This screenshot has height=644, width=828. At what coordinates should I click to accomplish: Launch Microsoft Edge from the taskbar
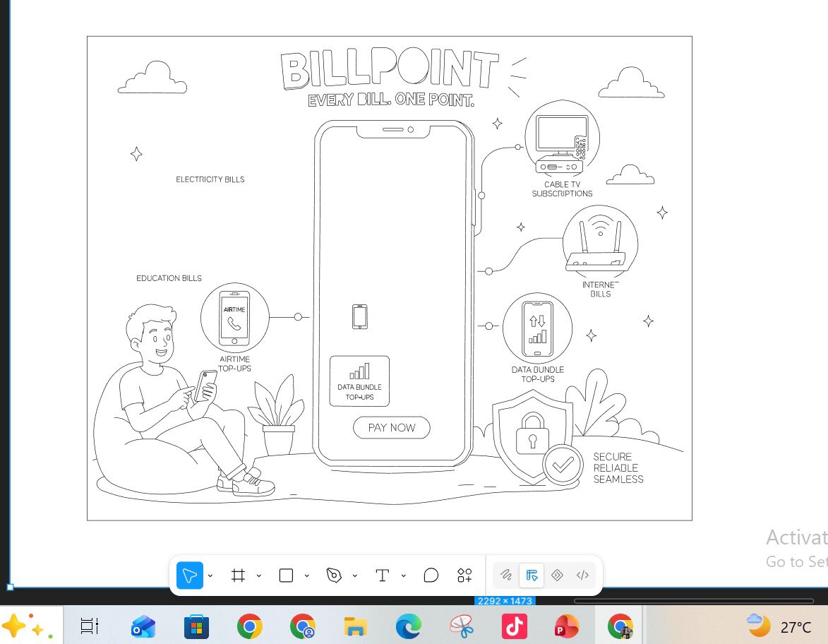click(x=408, y=627)
